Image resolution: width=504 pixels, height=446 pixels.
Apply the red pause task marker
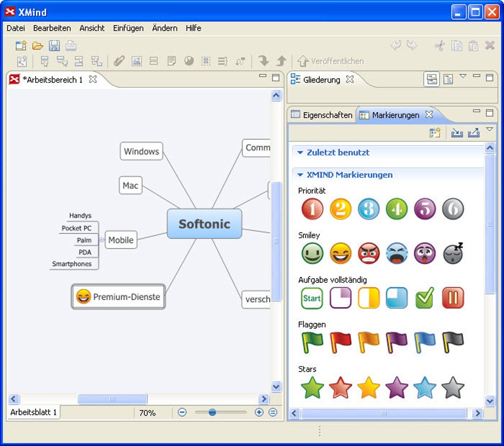click(453, 298)
